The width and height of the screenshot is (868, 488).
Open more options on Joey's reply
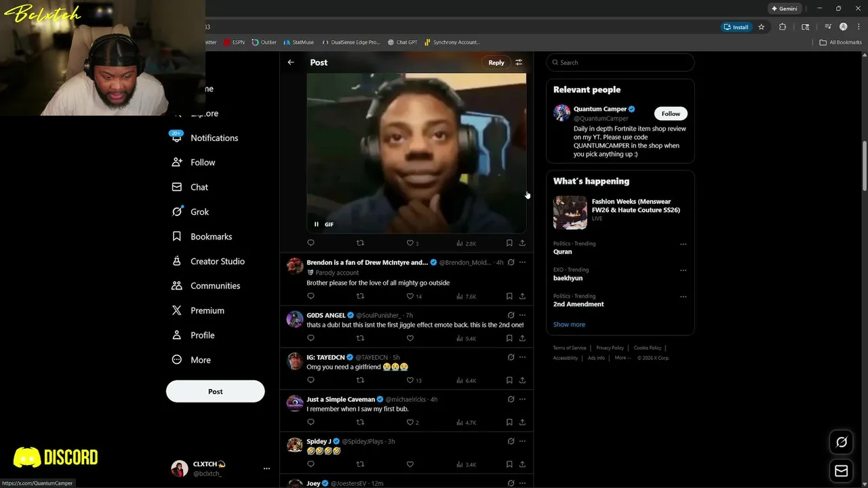point(522,483)
